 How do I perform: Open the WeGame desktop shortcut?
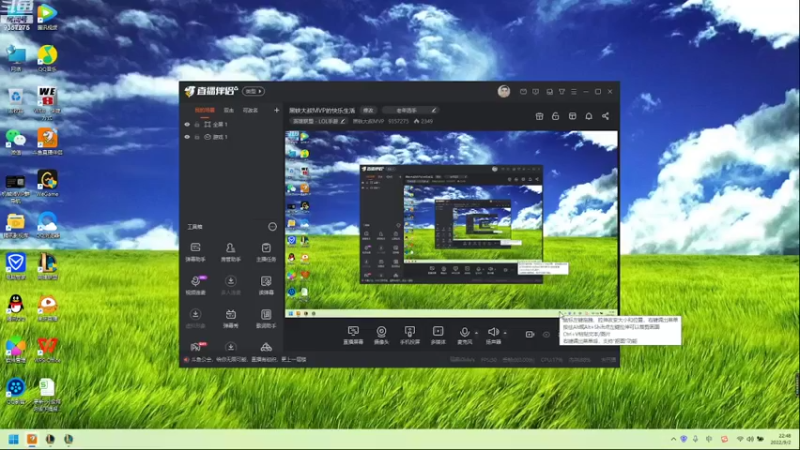click(47, 183)
